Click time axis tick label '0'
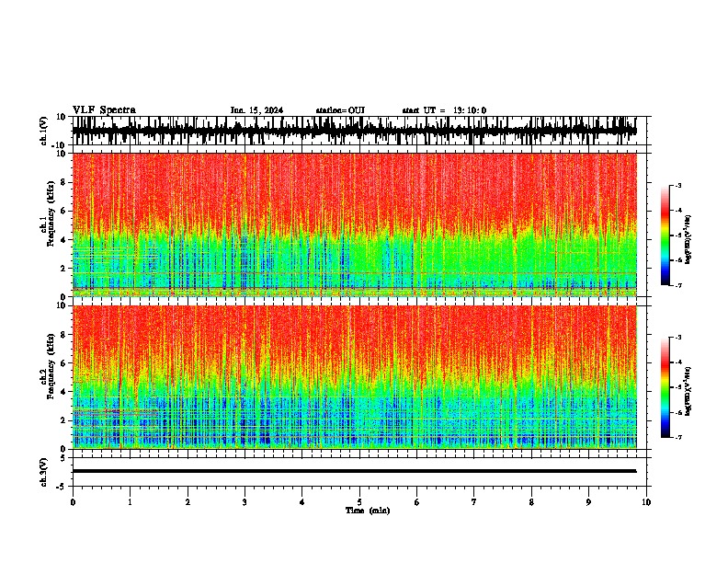Screen dimensions: 728x563 (x=73, y=502)
